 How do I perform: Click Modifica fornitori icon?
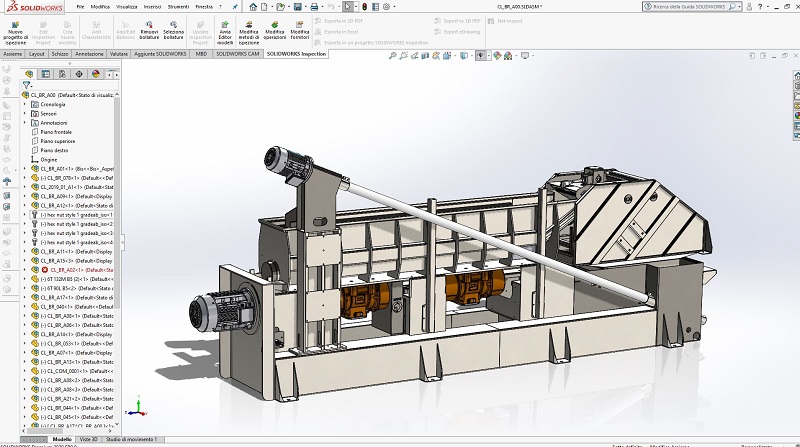coord(300,23)
